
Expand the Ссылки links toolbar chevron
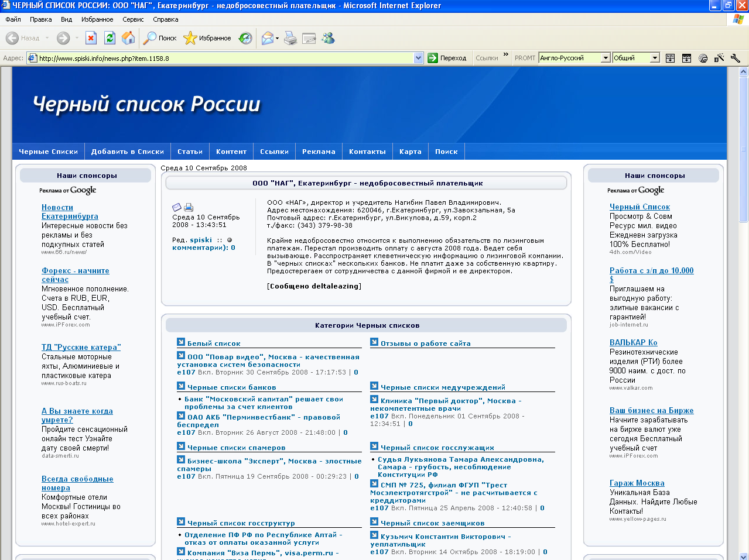pyautogui.click(x=506, y=55)
